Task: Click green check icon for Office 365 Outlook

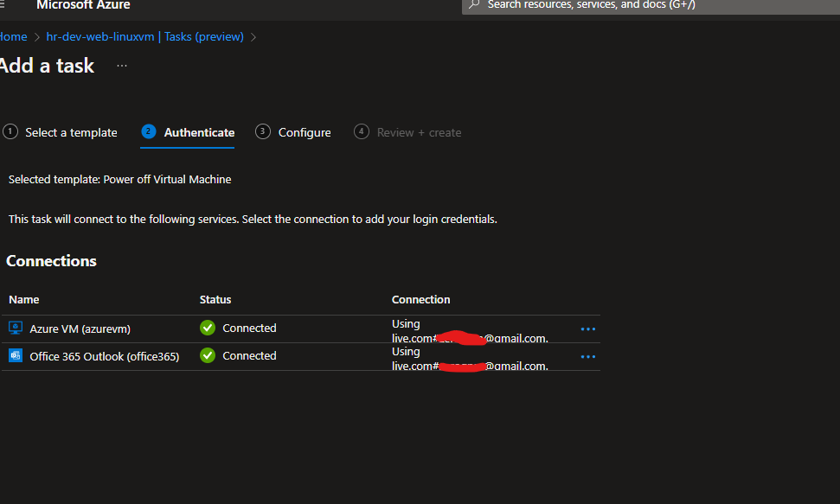Action: (x=208, y=355)
